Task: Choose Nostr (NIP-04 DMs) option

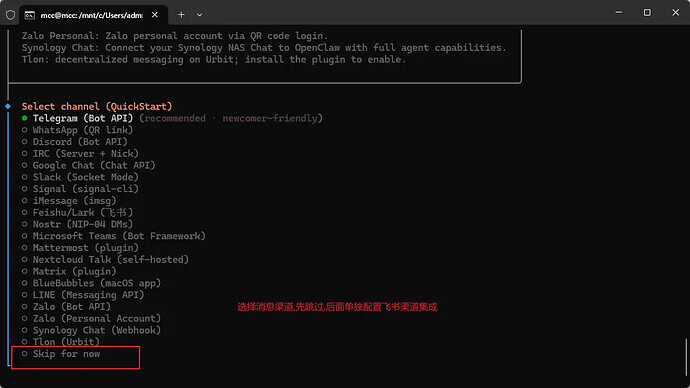Action: (77, 224)
